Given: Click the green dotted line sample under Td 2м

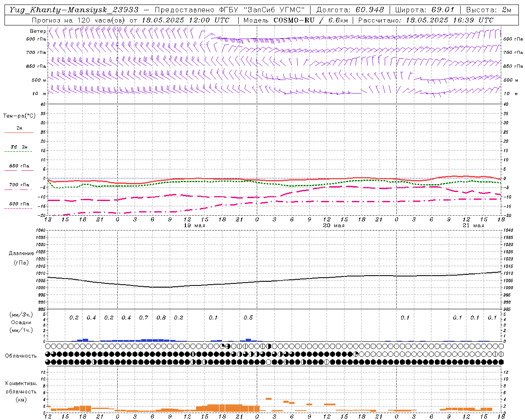Looking at the screenshot, I should click(18, 152).
